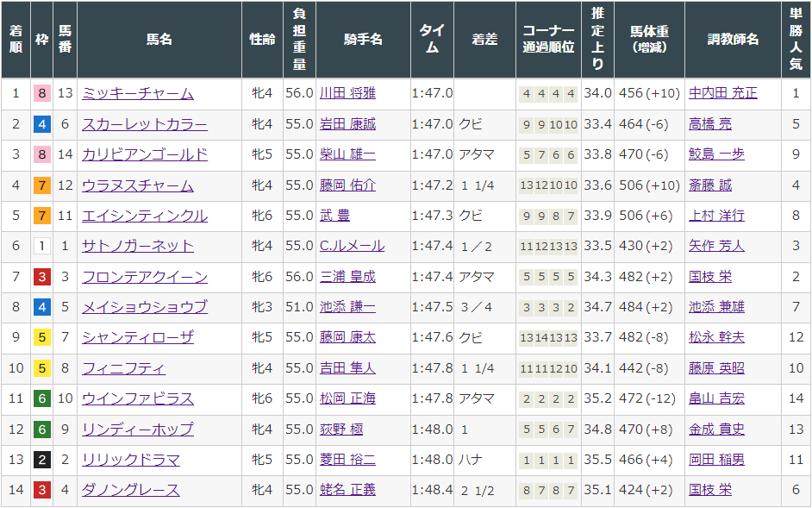The width and height of the screenshot is (812, 508).
Task: View jockey 池添 謙一 profile
Action: click(x=347, y=307)
